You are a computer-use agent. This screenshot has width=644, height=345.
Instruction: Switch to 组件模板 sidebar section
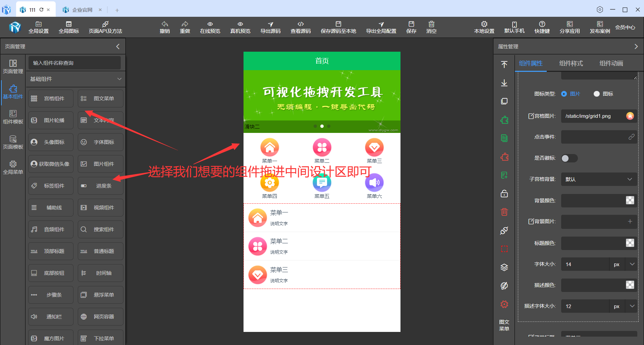click(x=13, y=117)
